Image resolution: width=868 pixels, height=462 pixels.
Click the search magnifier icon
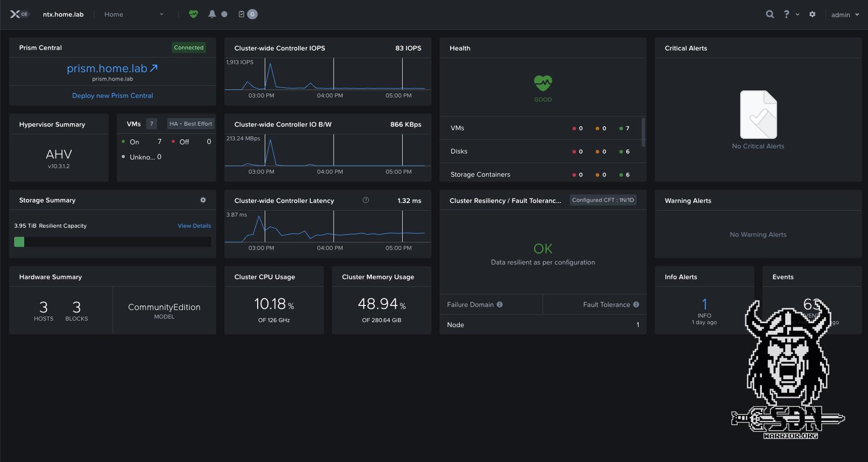coord(769,14)
